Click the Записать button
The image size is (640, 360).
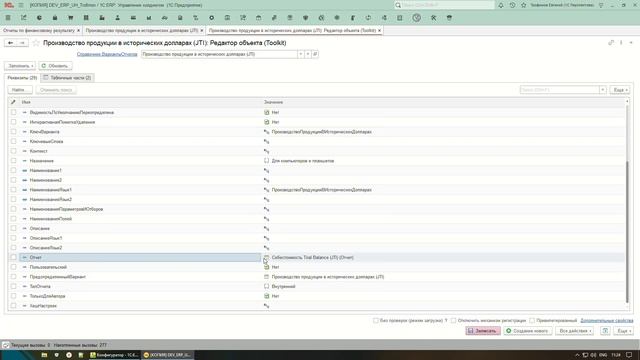tap(483, 331)
